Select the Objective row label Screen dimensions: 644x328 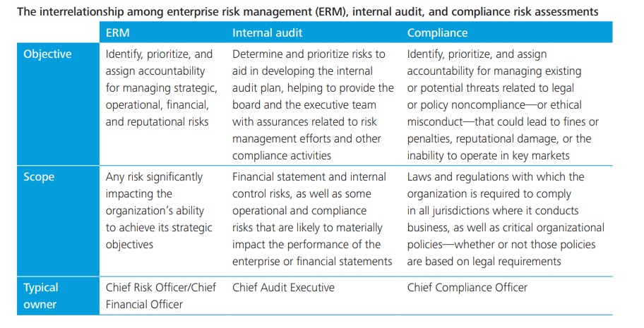tap(47, 54)
